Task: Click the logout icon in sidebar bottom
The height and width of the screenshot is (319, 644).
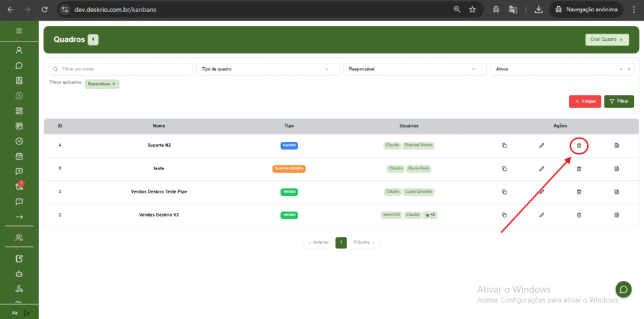Action: (x=26, y=313)
